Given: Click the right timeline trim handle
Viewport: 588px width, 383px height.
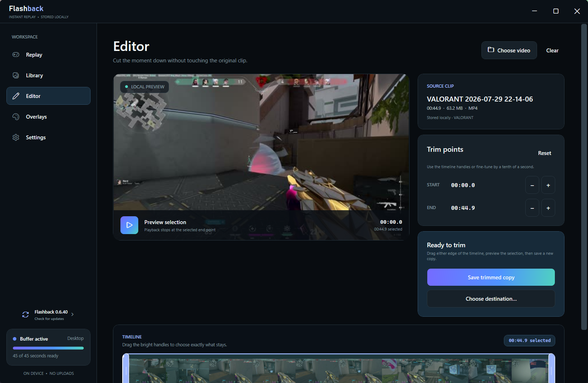Looking at the screenshot, I should (551, 369).
